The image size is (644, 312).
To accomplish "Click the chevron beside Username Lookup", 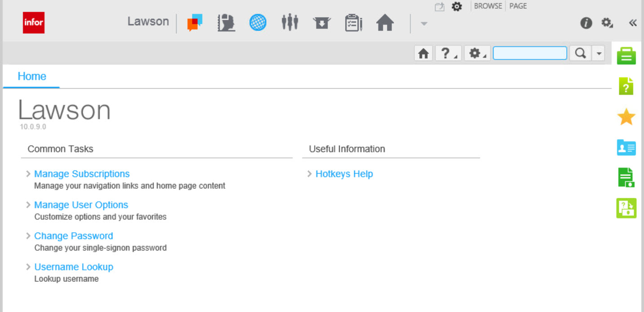I will coord(28,267).
